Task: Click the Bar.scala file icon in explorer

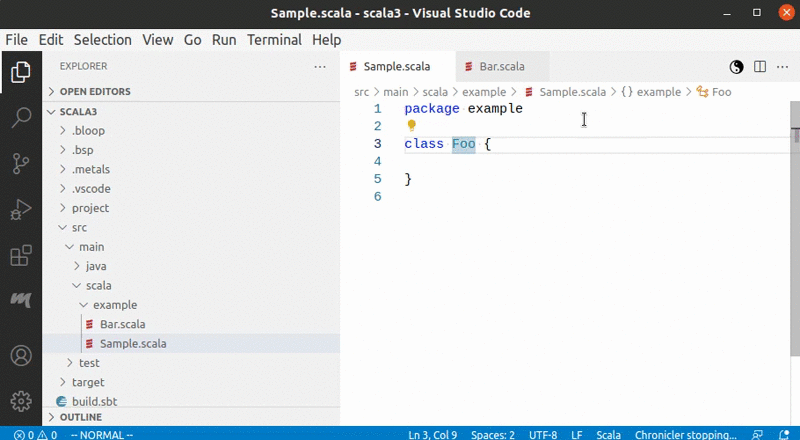Action: 89,324
